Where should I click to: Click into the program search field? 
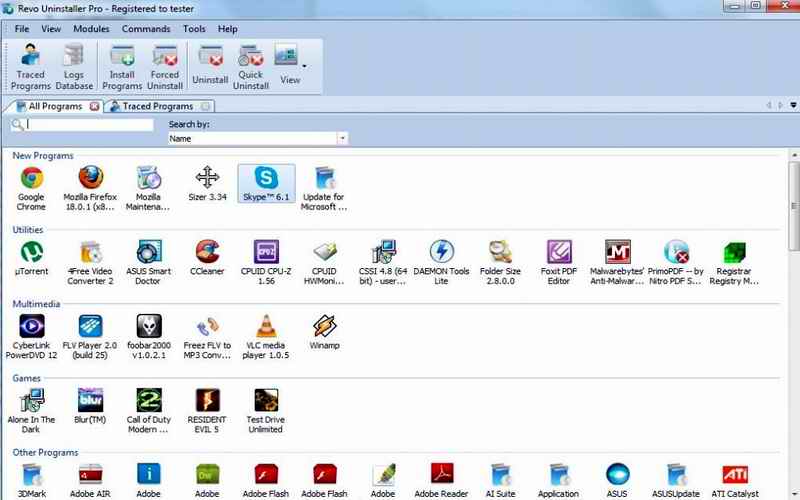[x=90, y=125]
